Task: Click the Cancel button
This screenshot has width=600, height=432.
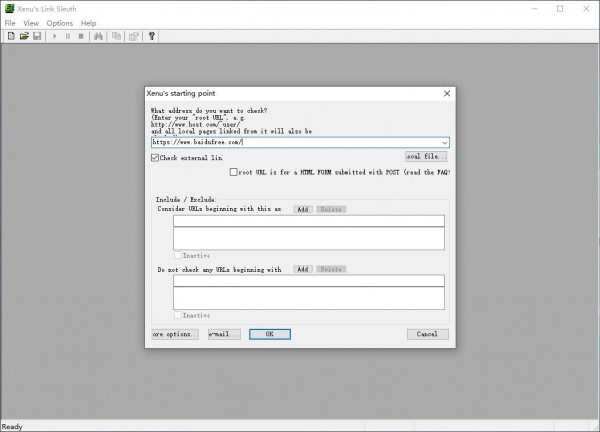Action: pos(427,334)
